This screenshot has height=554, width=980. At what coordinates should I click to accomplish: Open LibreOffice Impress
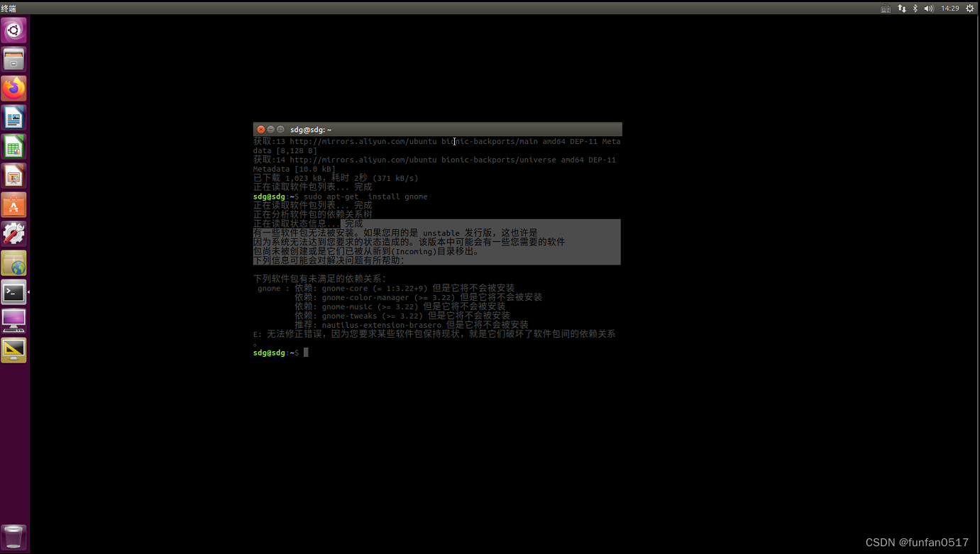tap(14, 175)
